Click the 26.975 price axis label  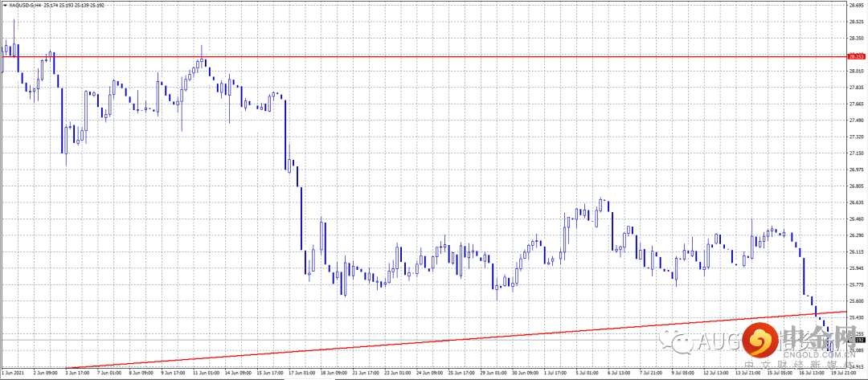pyautogui.click(x=856, y=170)
